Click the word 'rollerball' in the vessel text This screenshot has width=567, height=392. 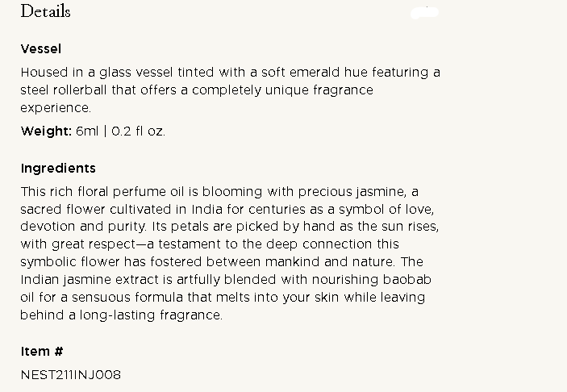[x=84, y=90]
